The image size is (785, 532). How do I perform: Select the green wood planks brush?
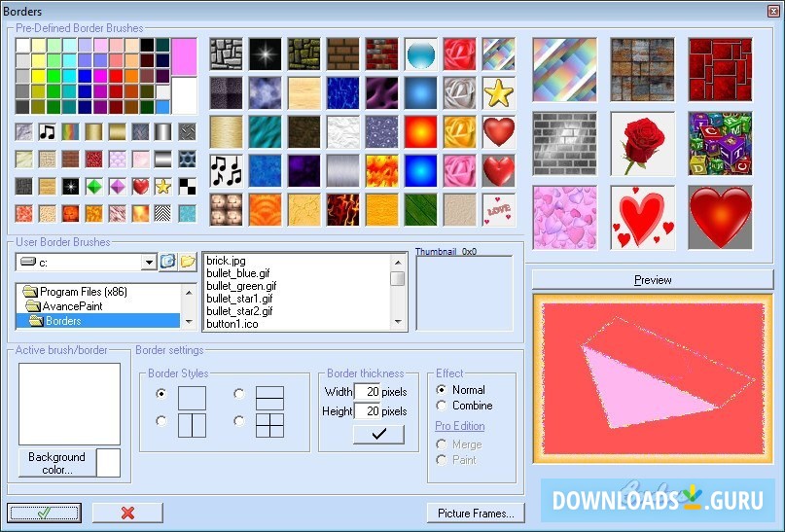(x=420, y=210)
